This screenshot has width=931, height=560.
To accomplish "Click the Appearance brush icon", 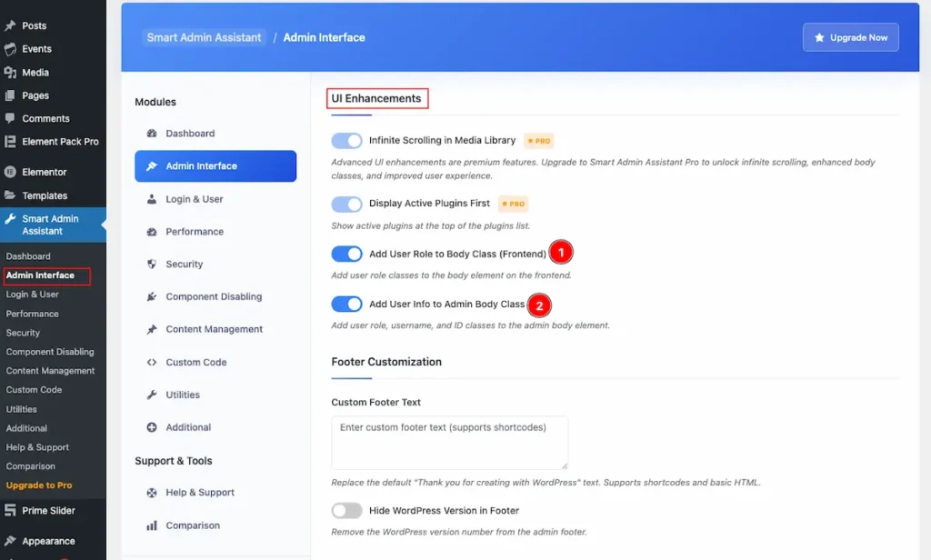I will tap(10, 541).
